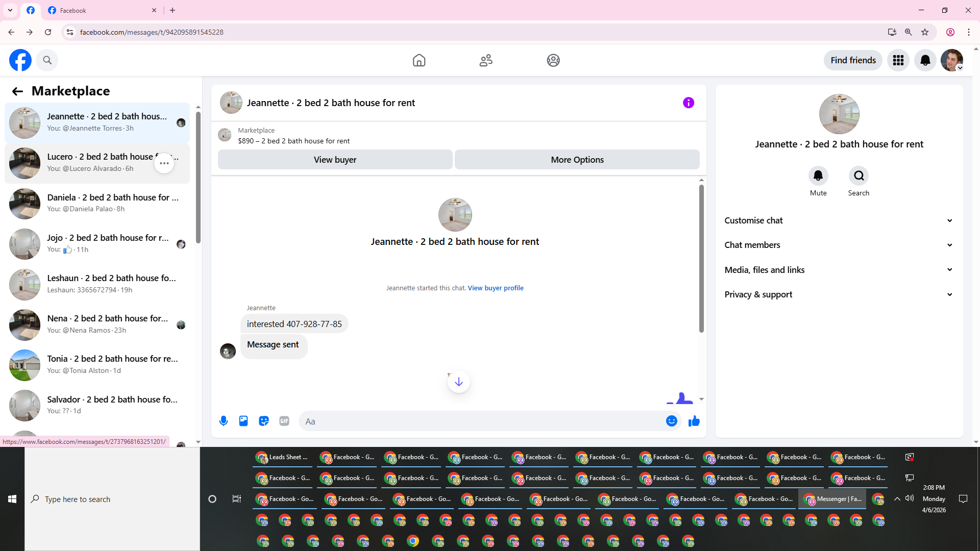This screenshot has width=980, height=551.
Task: Open the Facebook apps menu grid
Action: (x=898, y=60)
